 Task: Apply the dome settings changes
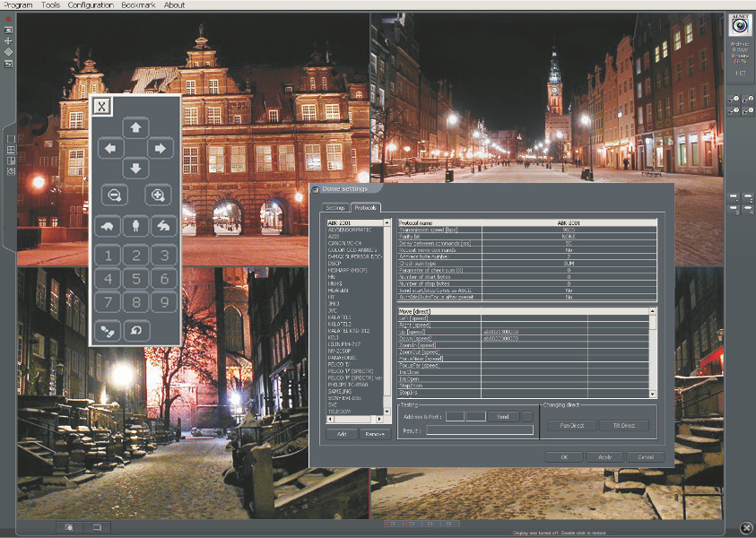(605, 456)
